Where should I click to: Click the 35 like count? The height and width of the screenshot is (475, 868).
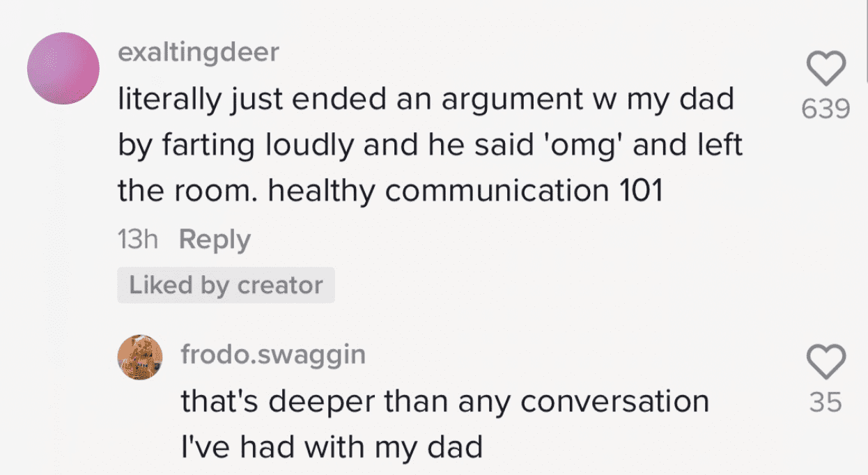point(826,403)
